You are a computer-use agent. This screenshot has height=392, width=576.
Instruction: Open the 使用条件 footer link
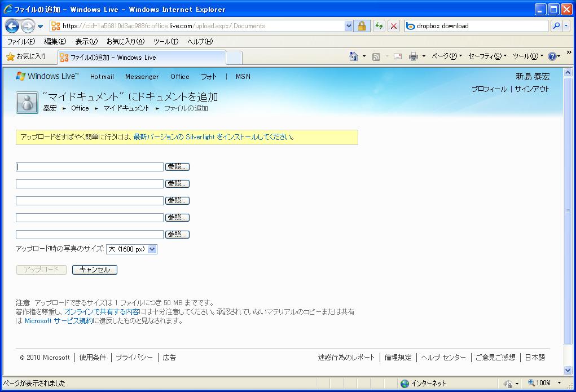coord(93,358)
